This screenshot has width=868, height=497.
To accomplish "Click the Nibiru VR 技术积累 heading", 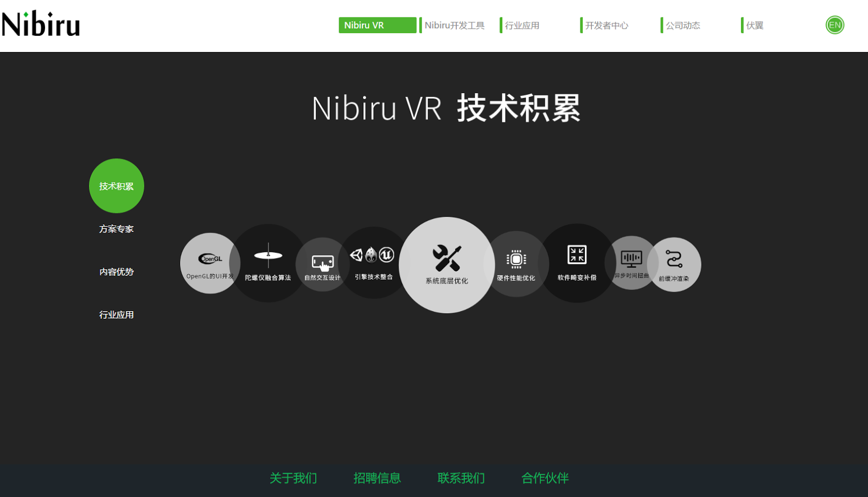I will pos(446,108).
